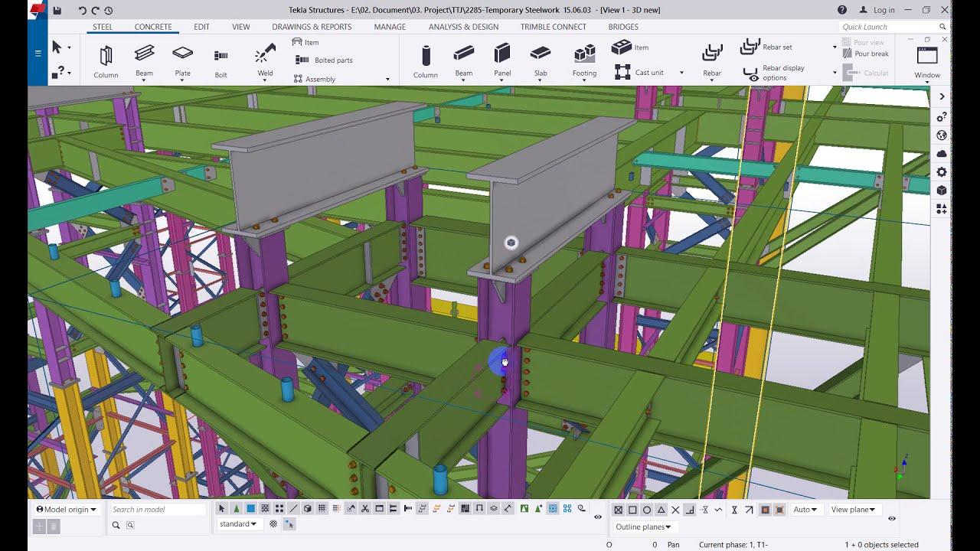Screen dimensions: 980x551
Task: Open ANALYSIS & DESIGN tab
Action: point(463,27)
